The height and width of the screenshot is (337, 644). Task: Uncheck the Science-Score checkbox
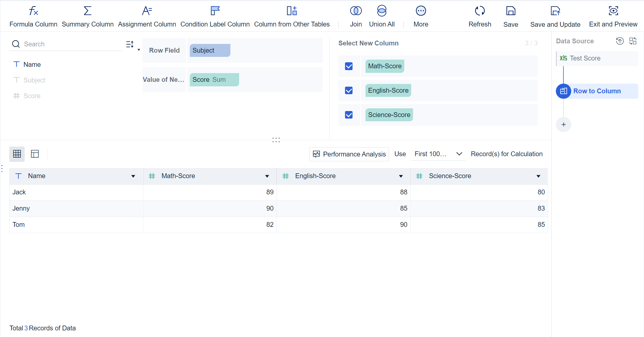point(349,115)
